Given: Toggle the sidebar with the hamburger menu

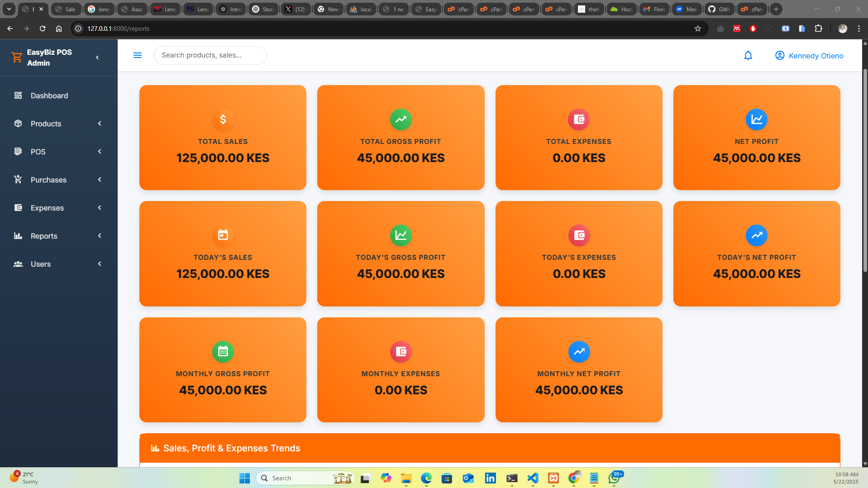Looking at the screenshot, I should pos(138,55).
